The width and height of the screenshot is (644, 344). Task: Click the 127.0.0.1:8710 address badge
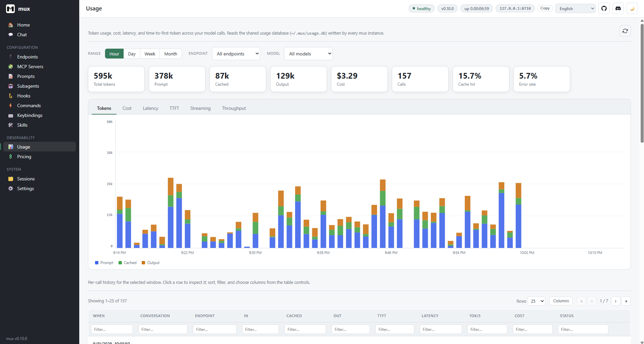pos(515,8)
